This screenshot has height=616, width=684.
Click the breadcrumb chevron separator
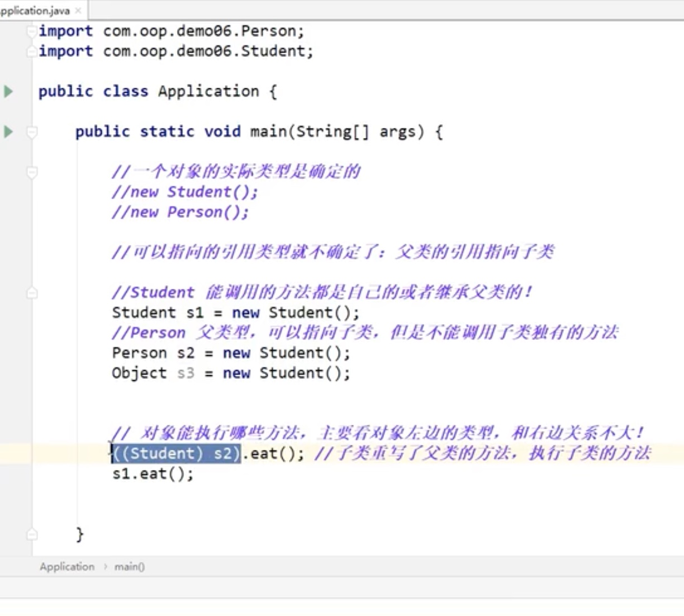pos(105,567)
